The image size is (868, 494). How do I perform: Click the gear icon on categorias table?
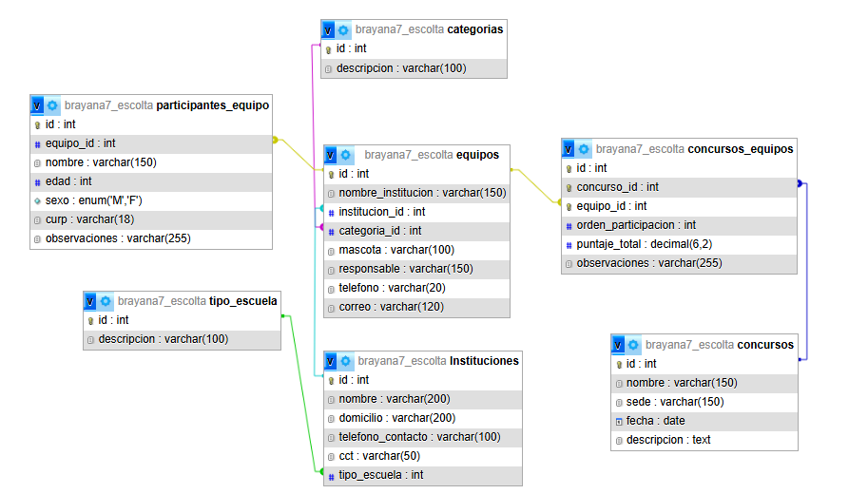click(343, 30)
